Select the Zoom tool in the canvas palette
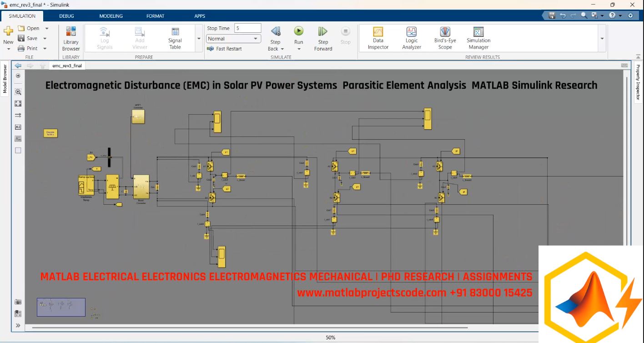The image size is (644, 343). 18,91
